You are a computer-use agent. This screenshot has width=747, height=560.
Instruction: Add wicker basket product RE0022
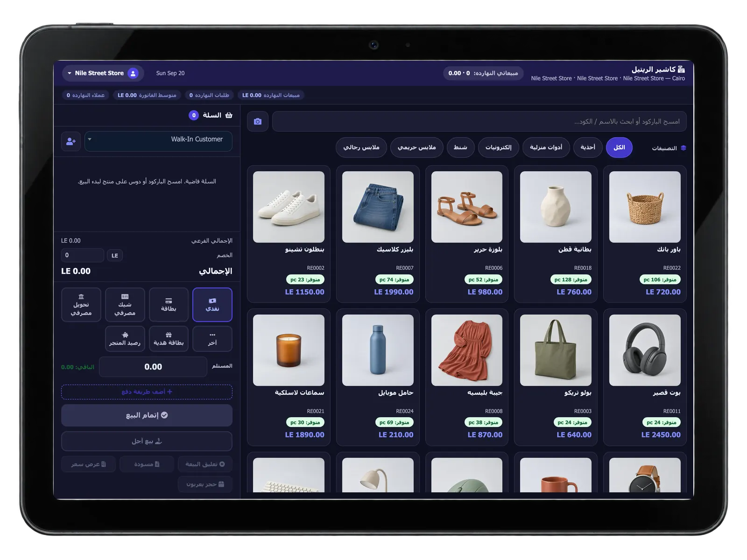[645, 234]
